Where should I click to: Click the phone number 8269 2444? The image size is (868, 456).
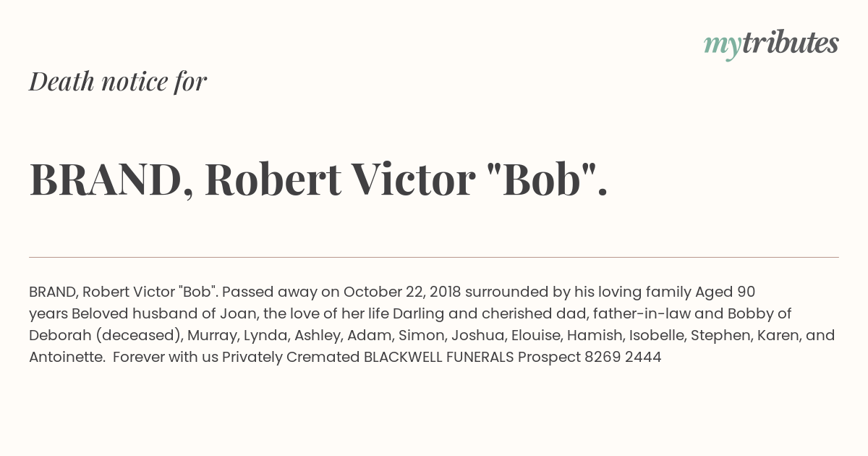pos(623,358)
